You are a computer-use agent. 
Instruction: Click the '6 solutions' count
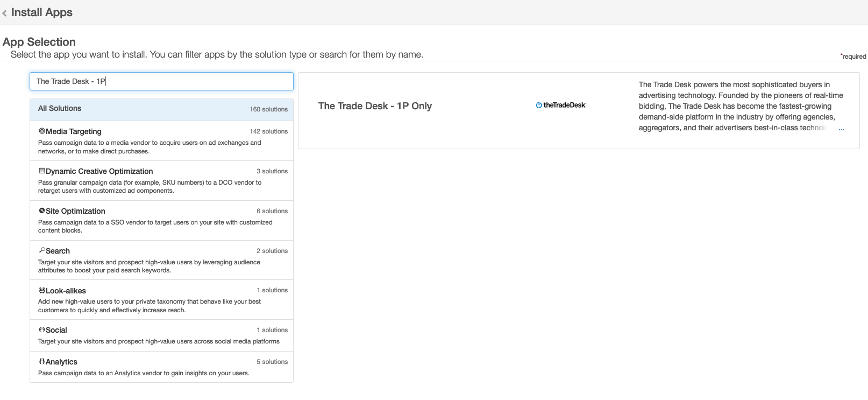point(272,211)
